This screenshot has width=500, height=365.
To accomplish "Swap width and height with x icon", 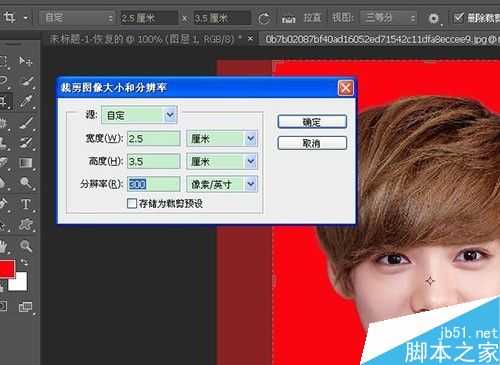I will pyautogui.click(x=185, y=19).
